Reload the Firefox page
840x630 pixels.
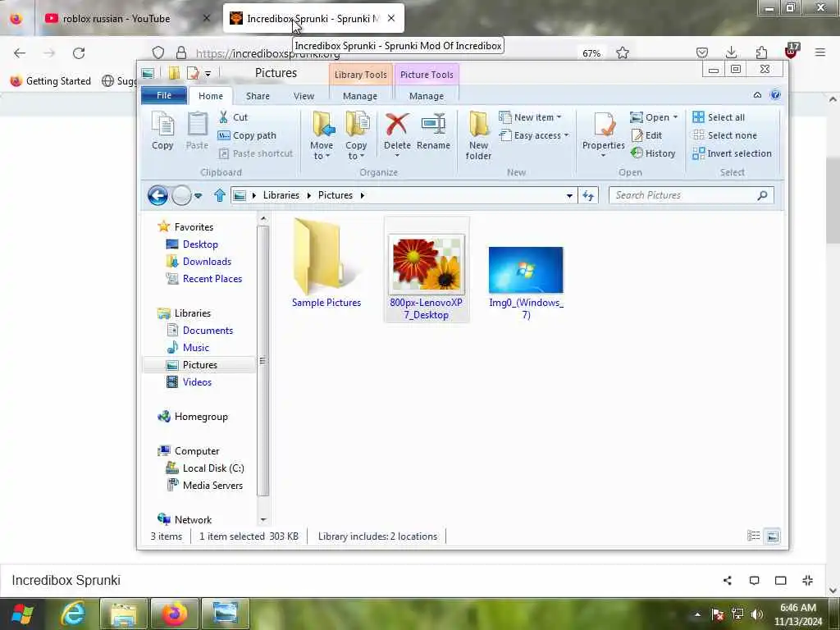[x=79, y=53]
